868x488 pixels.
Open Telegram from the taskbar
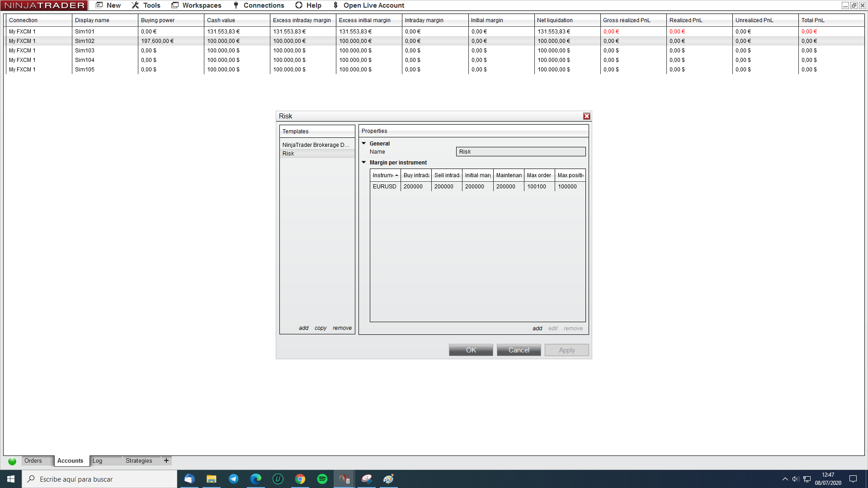click(234, 479)
